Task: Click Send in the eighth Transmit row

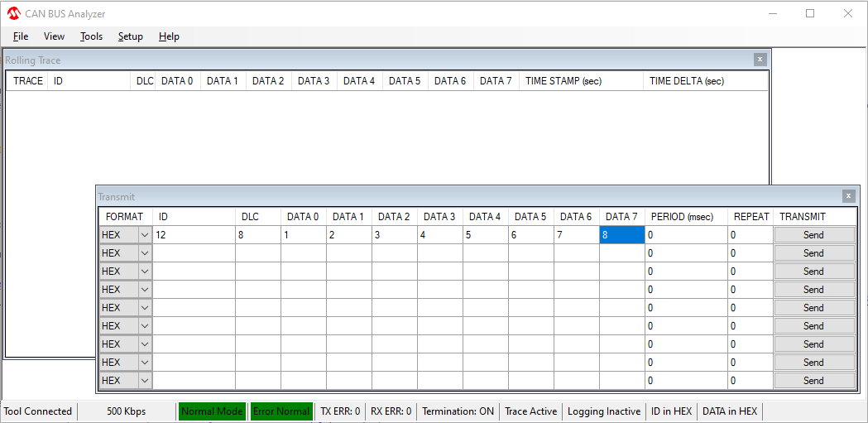Action: tap(813, 363)
